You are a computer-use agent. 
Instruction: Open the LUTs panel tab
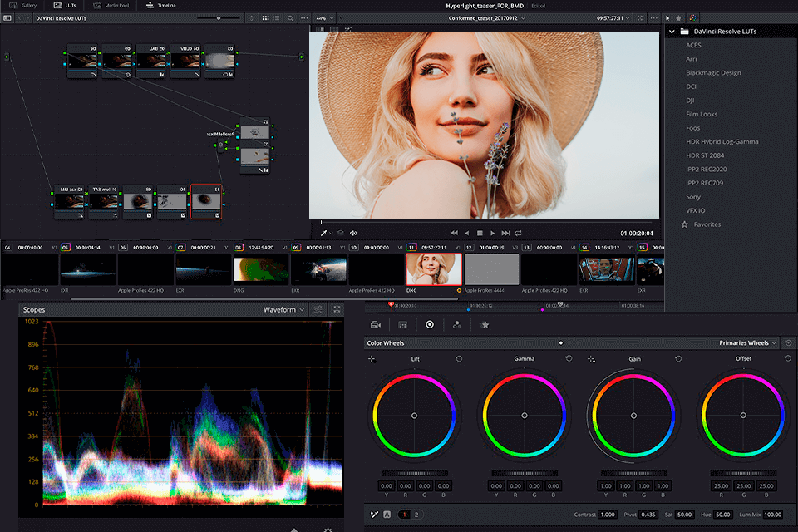click(65, 5)
